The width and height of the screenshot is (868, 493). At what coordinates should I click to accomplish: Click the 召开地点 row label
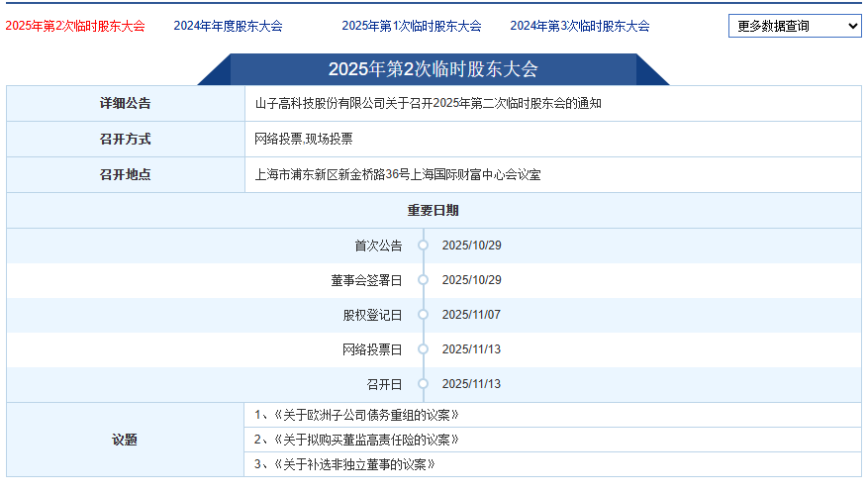[125, 175]
